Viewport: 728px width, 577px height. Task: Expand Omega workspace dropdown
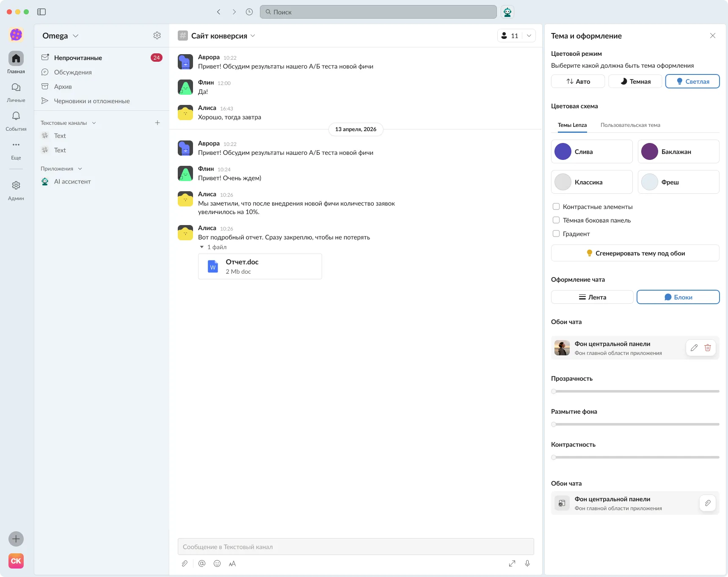click(x=76, y=36)
